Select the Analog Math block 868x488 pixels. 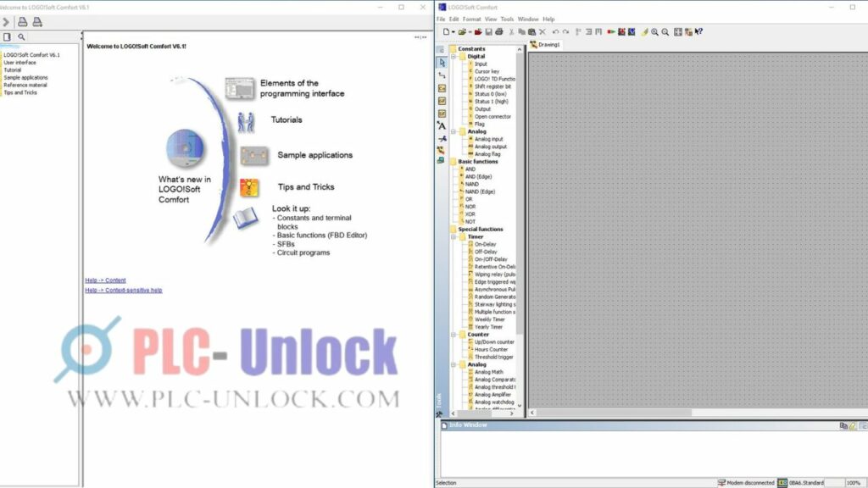tap(488, 373)
